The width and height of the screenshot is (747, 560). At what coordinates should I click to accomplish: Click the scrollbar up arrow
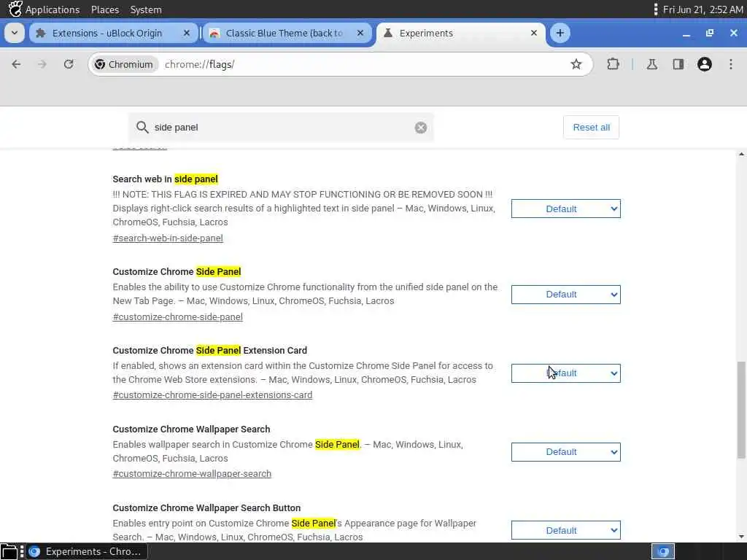741,155
